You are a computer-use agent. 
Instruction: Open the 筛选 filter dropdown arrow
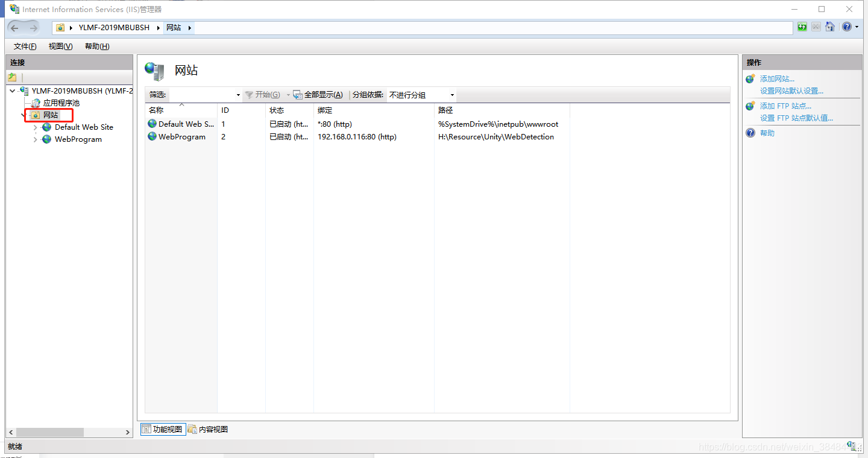tap(238, 95)
